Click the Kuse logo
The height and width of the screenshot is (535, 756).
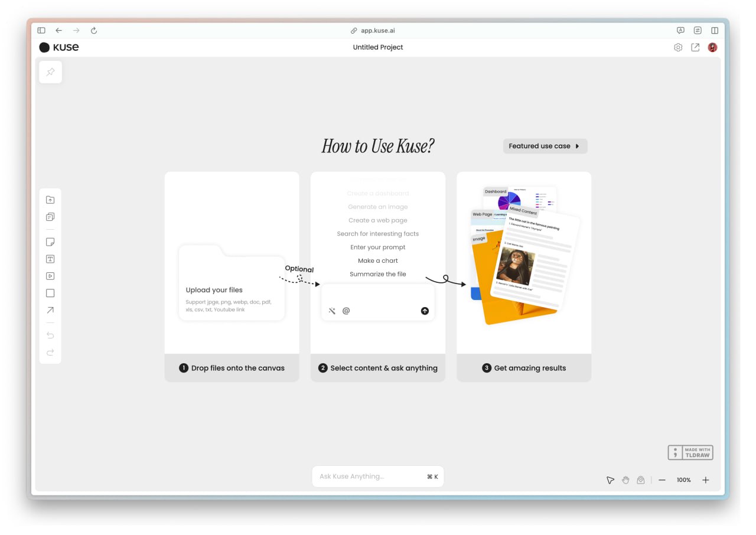click(59, 47)
